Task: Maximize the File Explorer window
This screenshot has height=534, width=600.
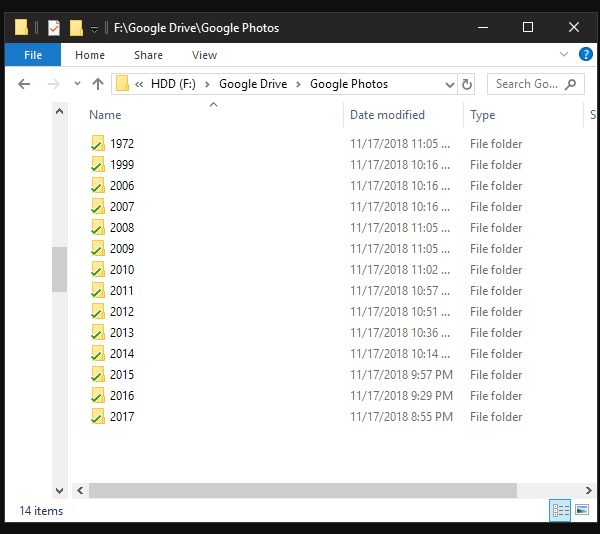Action: click(x=528, y=28)
